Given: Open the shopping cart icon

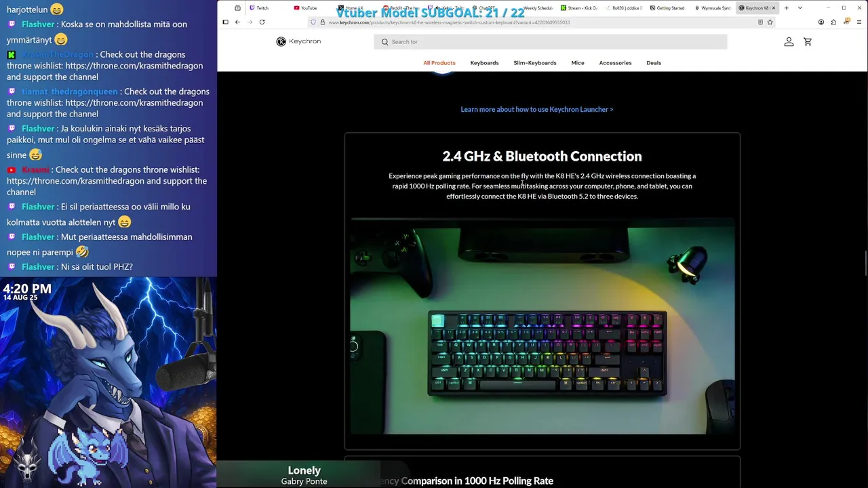Looking at the screenshot, I should [808, 42].
